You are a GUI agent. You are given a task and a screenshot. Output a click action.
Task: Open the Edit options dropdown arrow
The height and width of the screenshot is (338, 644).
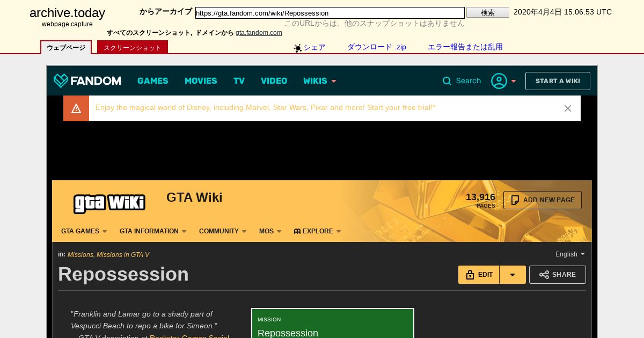(513, 275)
